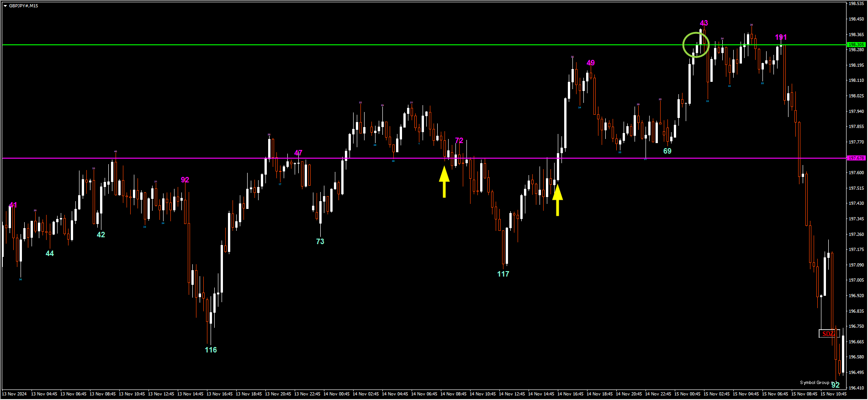
Task: Click the magenta swing label 92
Action: tap(185, 180)
